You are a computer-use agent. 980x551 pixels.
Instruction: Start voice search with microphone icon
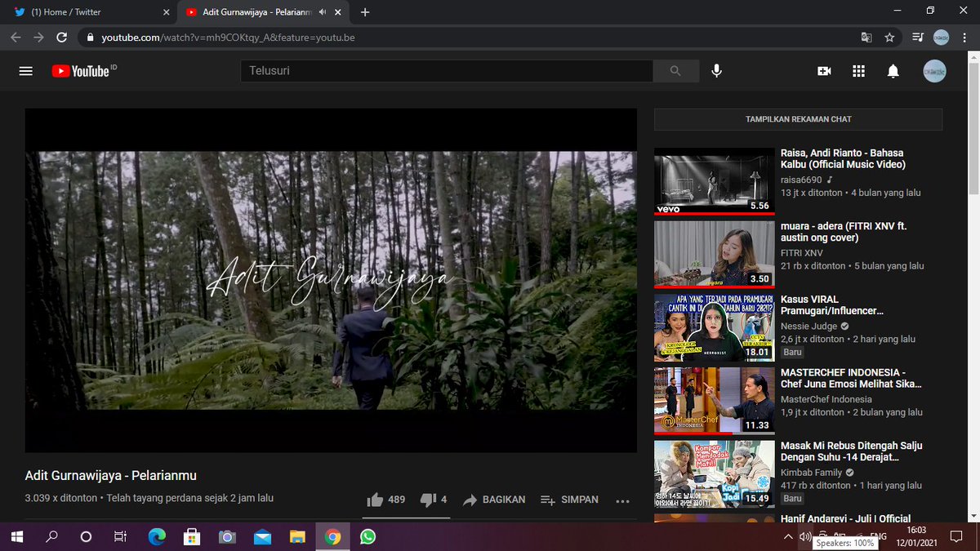tap(716, 71)
